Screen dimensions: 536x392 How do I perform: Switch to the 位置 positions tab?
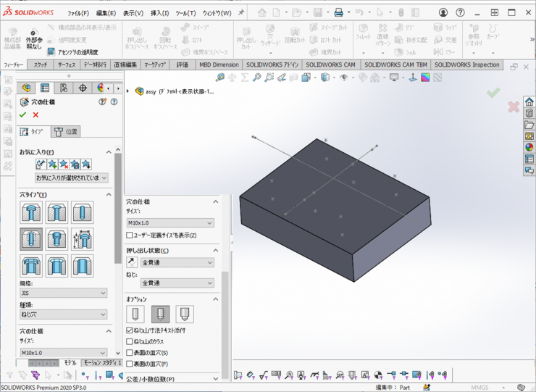pos(66,131)
